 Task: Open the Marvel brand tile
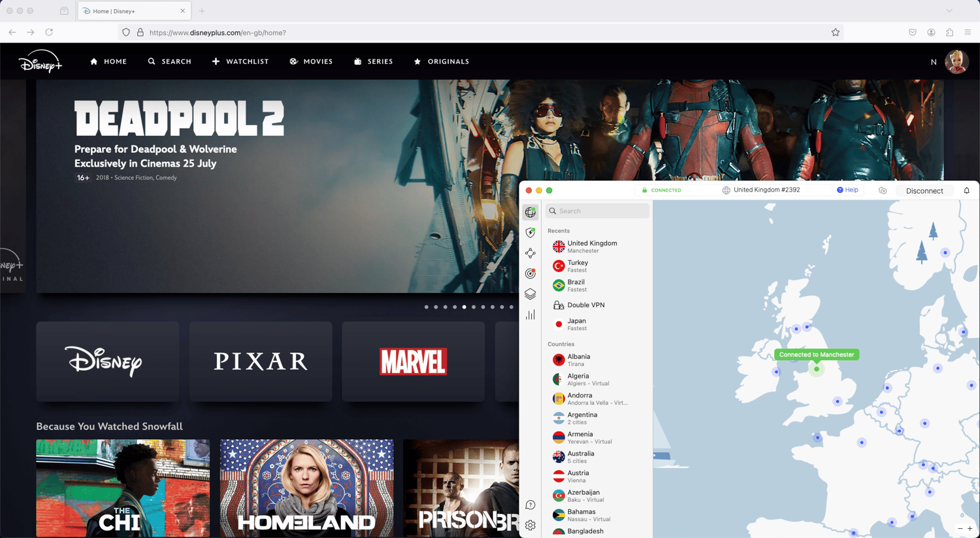tap(414, 361)
